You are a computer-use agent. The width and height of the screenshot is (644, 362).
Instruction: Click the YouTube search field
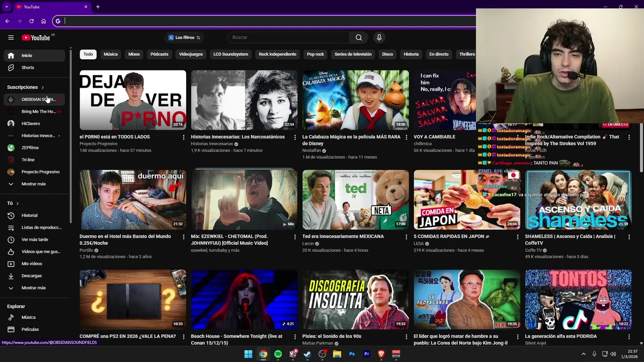(288, 37)
